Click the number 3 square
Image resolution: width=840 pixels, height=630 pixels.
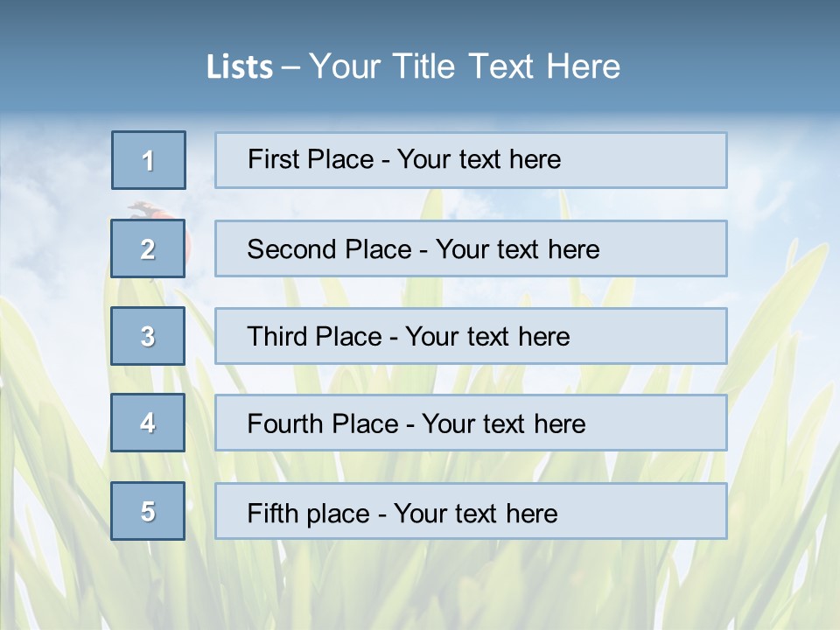coord(148,336)
